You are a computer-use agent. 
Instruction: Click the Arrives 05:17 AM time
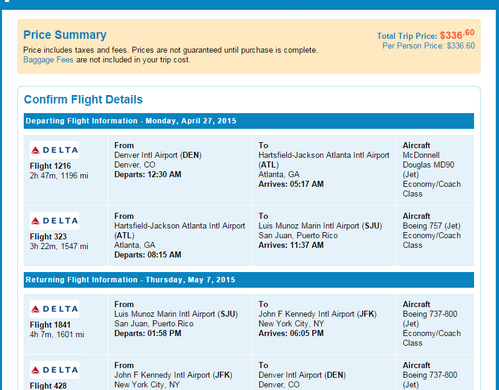[291, 184]
